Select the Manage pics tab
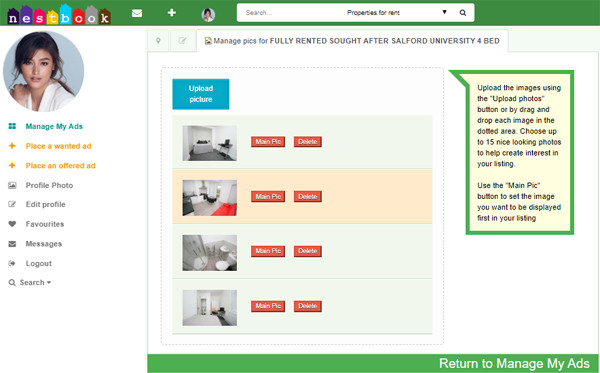 pyautogui.click(x=352, y=41)
